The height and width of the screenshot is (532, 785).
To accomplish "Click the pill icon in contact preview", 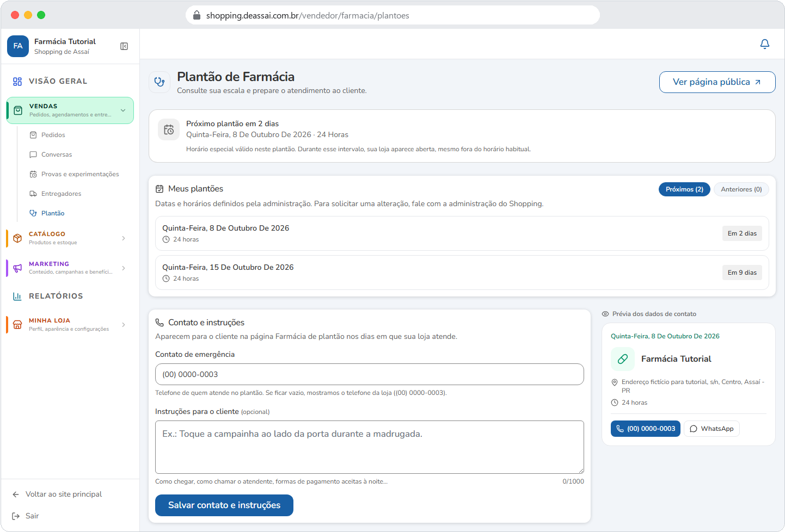I will pyautogui.click(x=623, y=359).
